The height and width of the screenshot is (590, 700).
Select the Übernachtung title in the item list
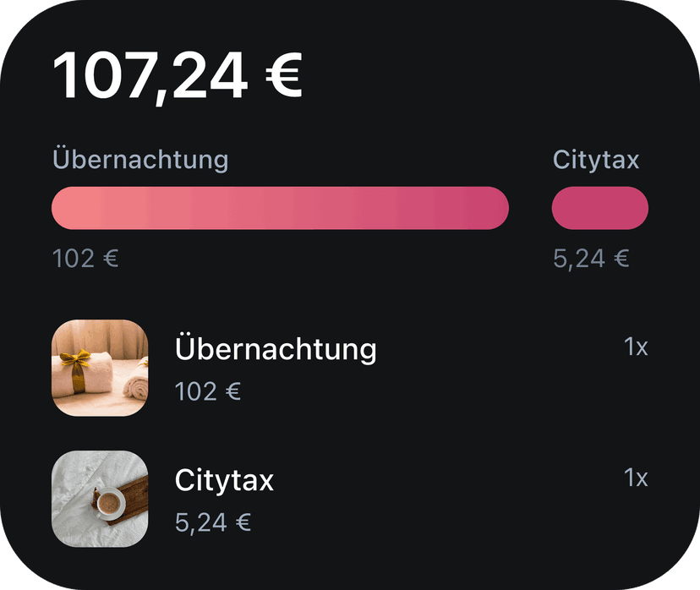[x=276, y=349]
